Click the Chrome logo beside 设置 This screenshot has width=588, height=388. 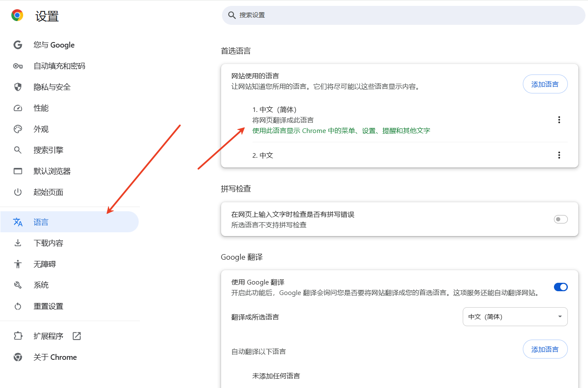(17, 16)
